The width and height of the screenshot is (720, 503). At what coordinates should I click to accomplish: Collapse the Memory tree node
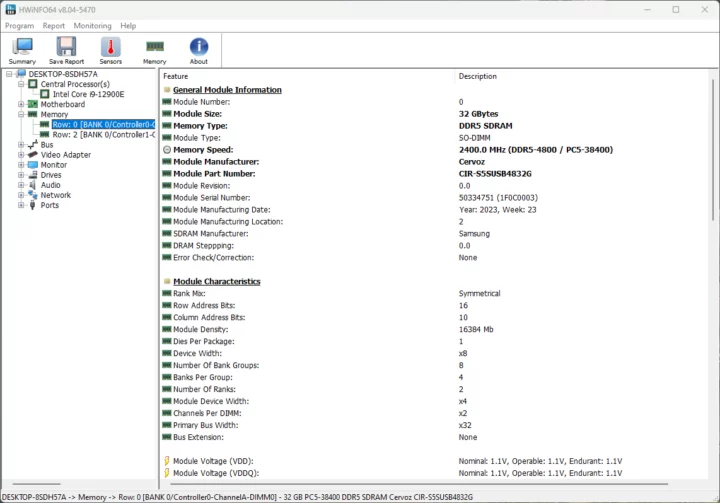click(x=20, y=114)
